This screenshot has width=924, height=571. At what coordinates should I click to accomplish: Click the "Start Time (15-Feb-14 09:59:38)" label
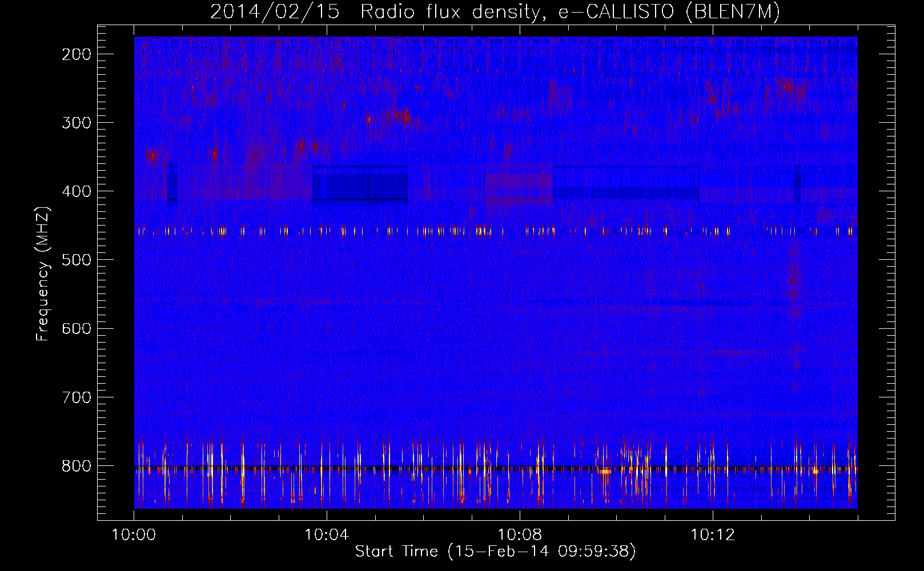pos(495,552)
